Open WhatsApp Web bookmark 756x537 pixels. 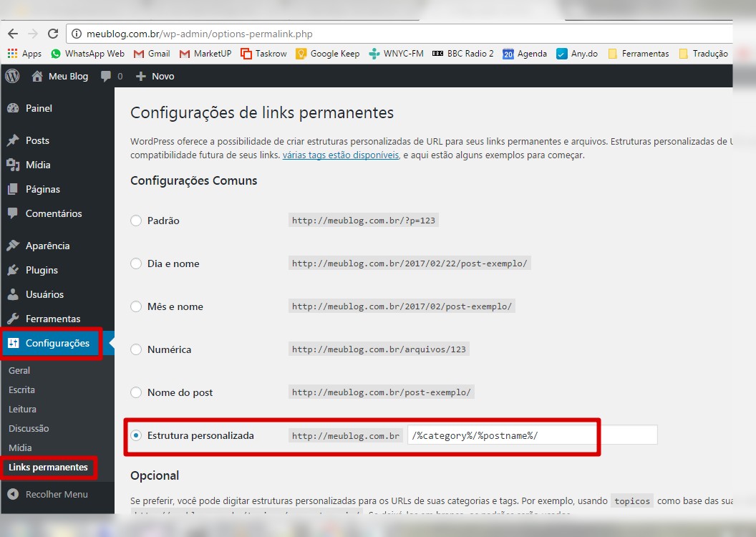88,54
